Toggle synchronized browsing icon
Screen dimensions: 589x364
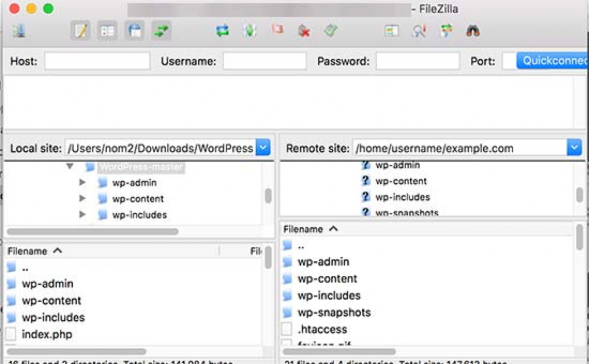point(446,31)
